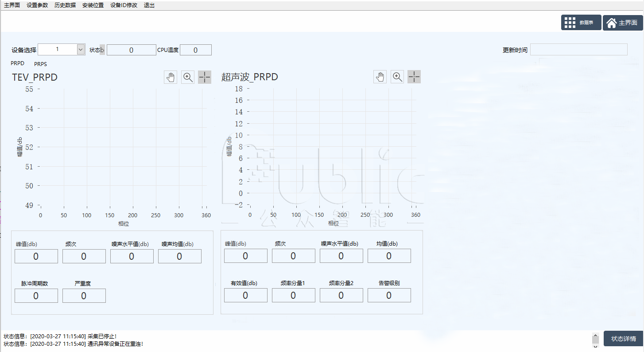Activate the zoom magnifier on TEV_PRPD chart

tap(187, 77)
